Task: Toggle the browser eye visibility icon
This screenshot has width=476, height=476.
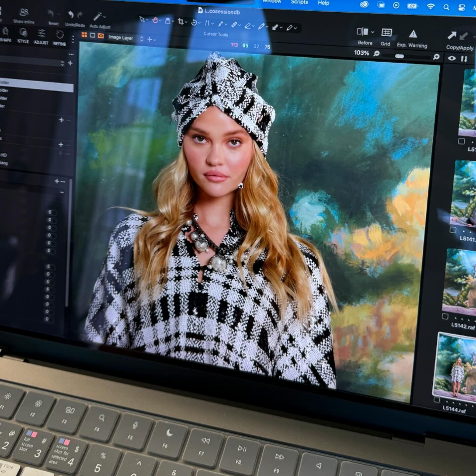Action: pos(452,58)
